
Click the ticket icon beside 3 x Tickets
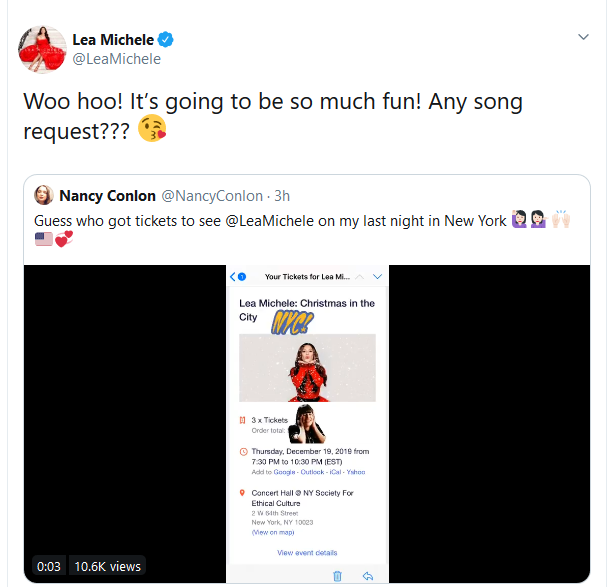pyautogui.click(x=243, y=421)
